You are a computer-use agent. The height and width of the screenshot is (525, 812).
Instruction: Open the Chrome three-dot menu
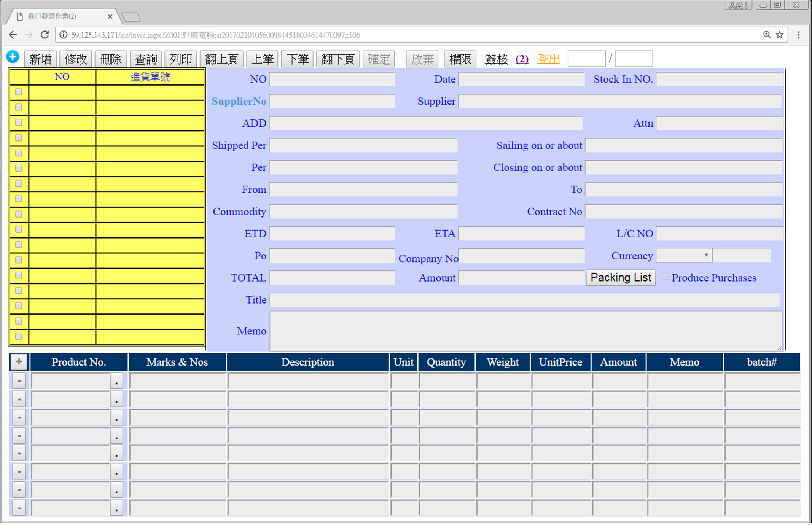point(799,35)
